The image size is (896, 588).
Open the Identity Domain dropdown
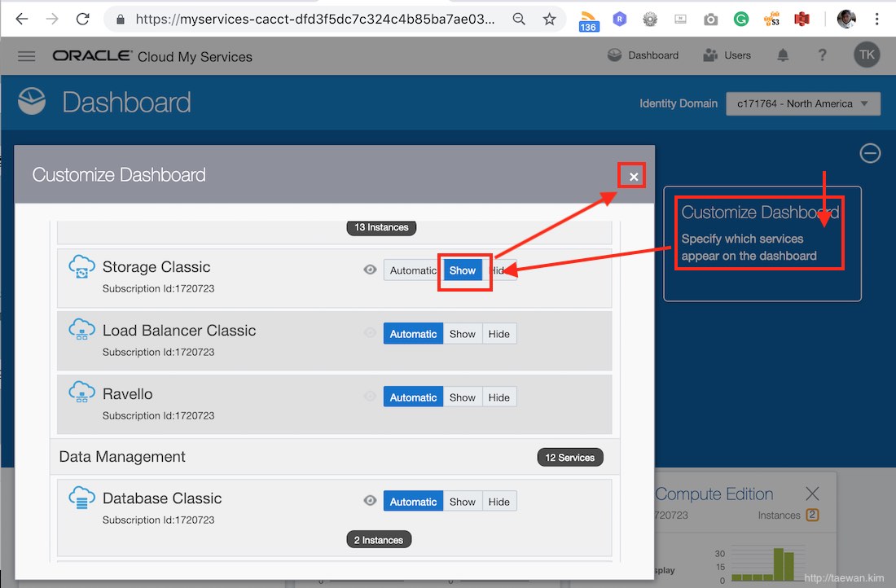(x=803, y=103)
